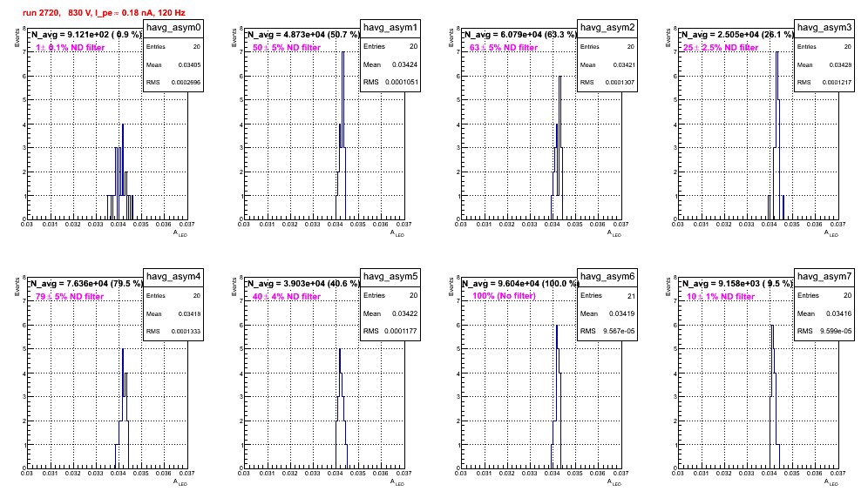
Task: Click RMS 9.599e-05 in havg_asym7 stats
Action: (824, 331)
